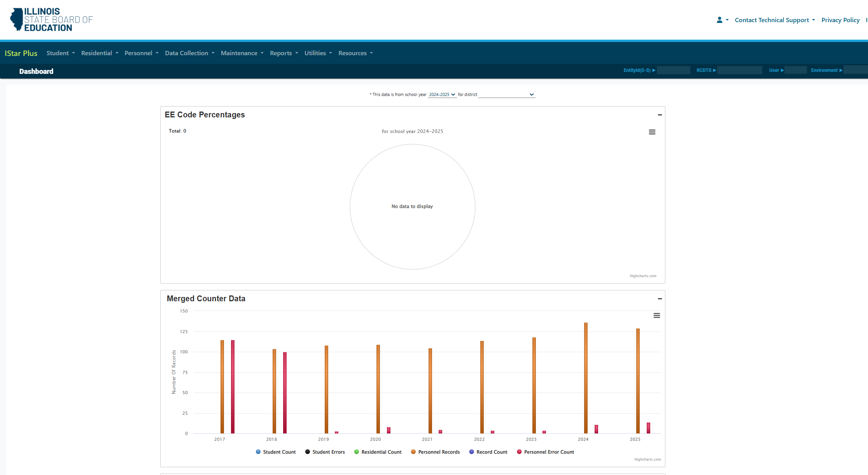
Task: Toggle Residential Count legend series
Action: [378, 452]
